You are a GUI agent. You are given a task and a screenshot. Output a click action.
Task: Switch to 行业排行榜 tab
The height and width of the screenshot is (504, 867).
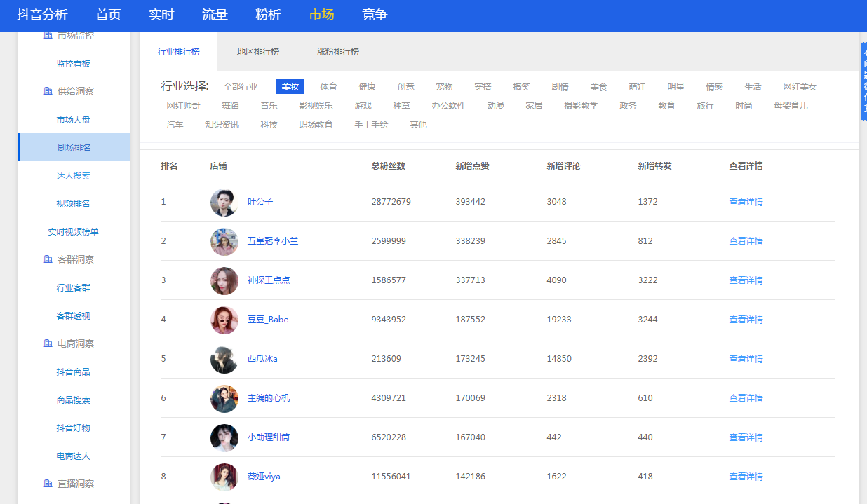179,51
